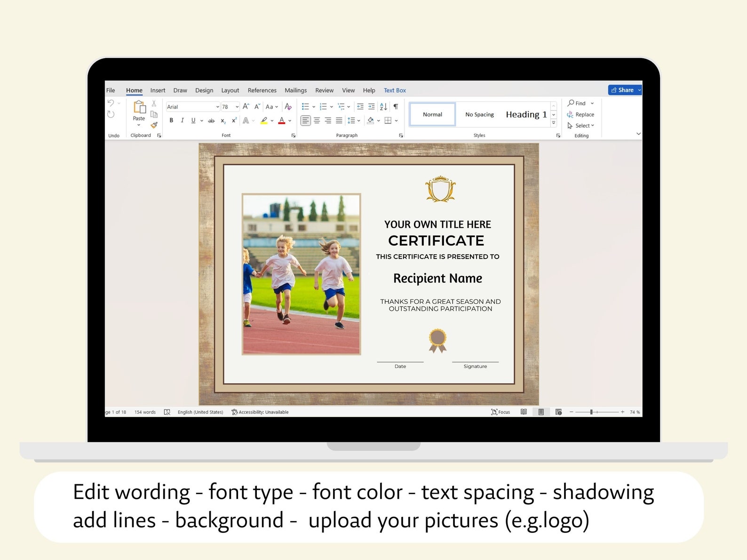Screen dimensions: 747x560
Task: Center align the paragraph text
Action: (x=317, y=121)
